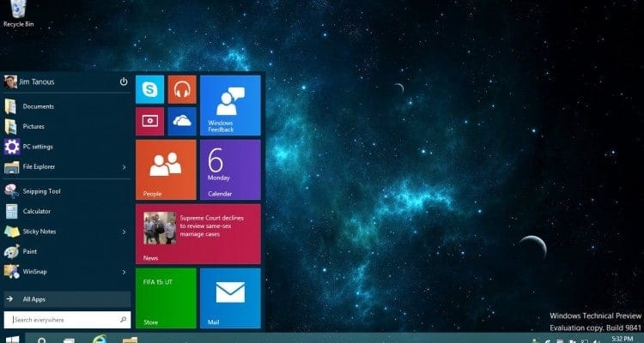The width and height of the screenshot is (644, 343).
Task: Open the Video tile
Action: (150, 121)
